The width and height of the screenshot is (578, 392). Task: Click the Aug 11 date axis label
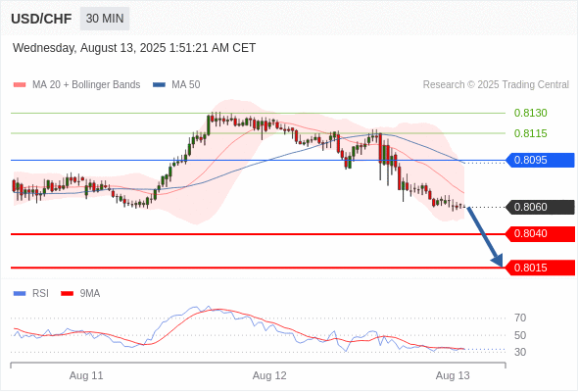coord(86,375)
